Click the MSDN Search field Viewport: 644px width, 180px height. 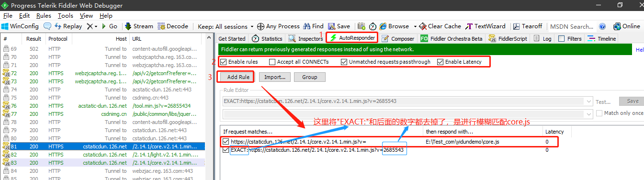(571, 26)
